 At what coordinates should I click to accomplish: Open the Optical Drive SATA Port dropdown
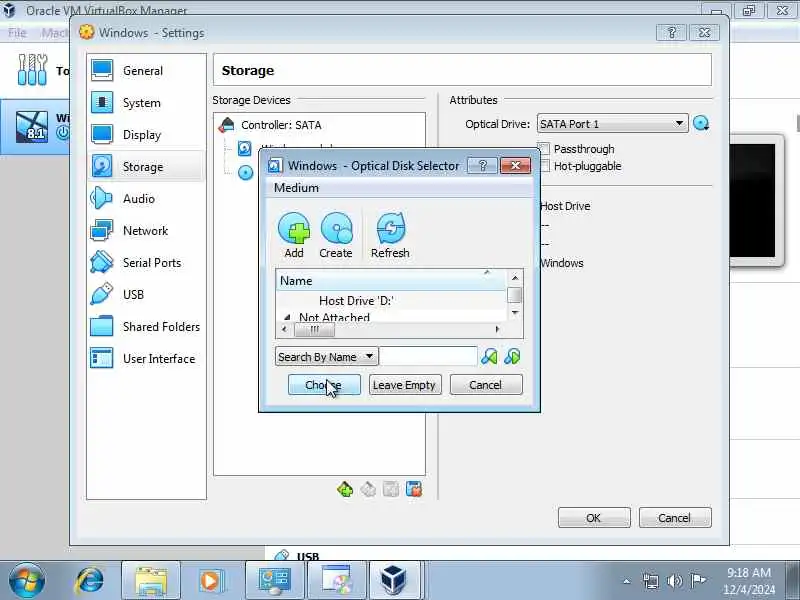click(x=612, y=124)
